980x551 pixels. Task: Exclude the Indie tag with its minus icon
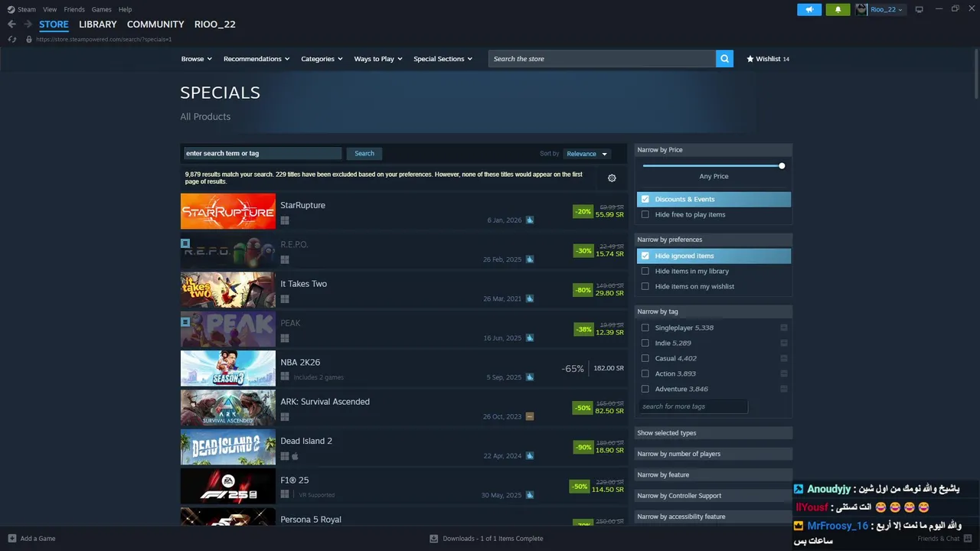[x=783, y=343]
